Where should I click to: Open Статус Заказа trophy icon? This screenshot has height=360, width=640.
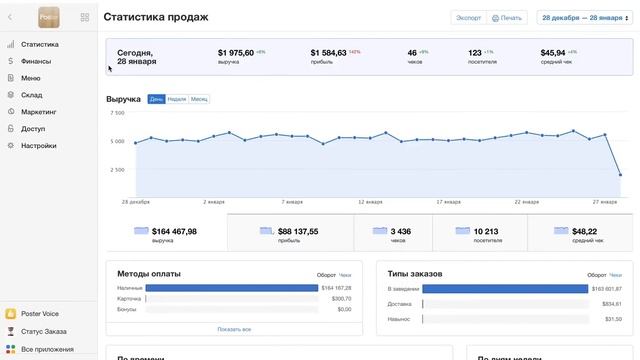pos(11,331)
